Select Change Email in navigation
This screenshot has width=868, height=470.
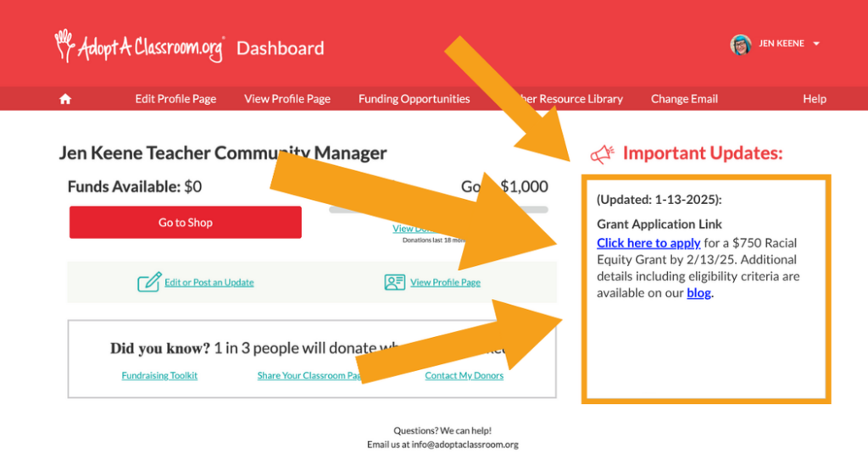coord(684,99)
